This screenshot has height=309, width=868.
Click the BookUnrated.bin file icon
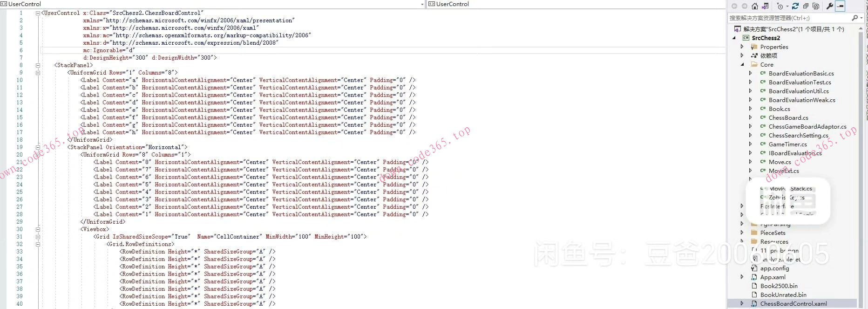point(754,295)
